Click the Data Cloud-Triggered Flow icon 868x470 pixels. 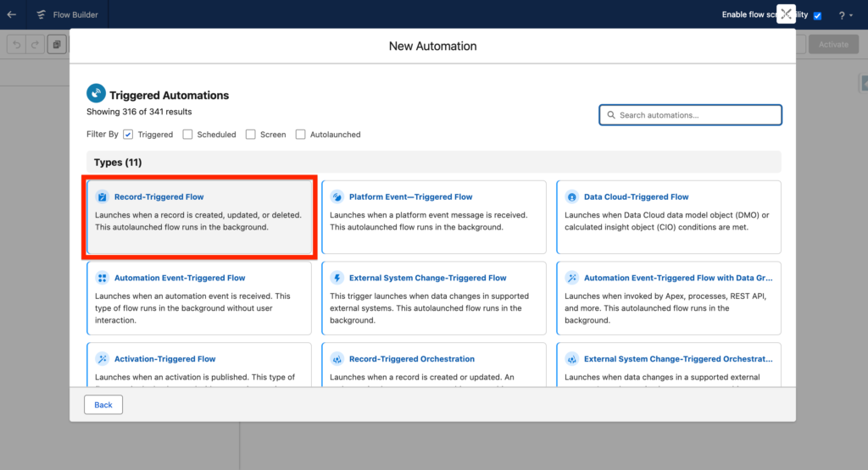572,196
